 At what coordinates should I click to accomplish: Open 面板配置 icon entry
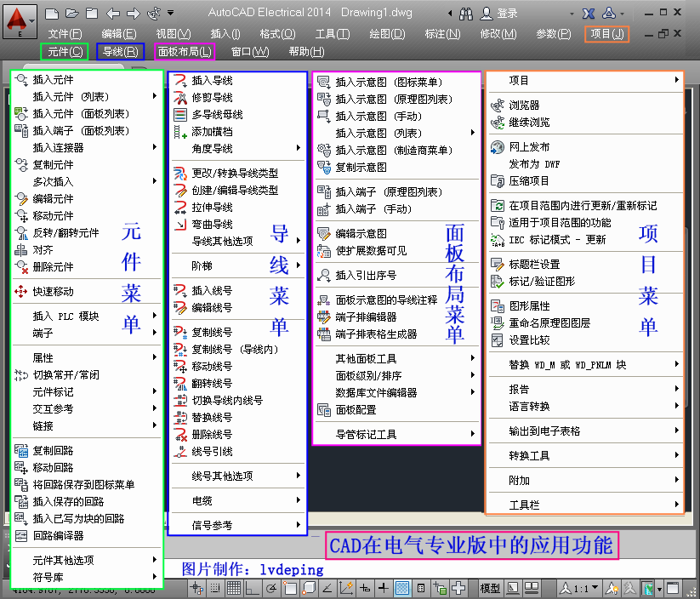point(324,410)
